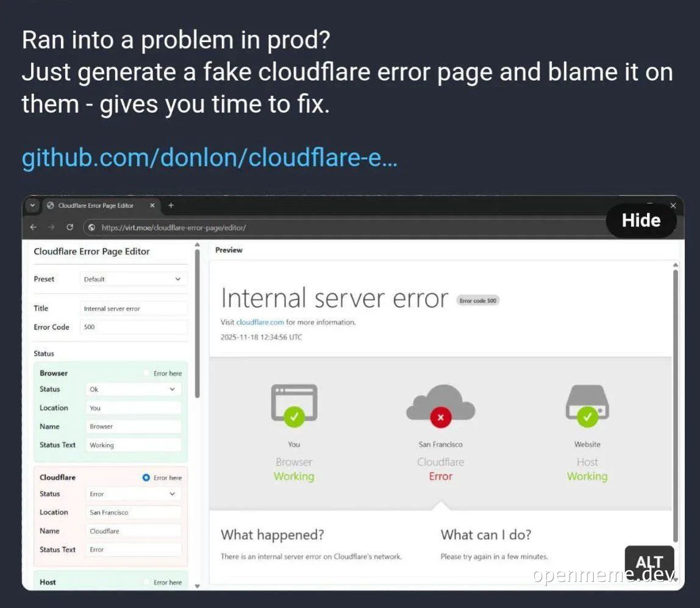Open the github.com/donlon/cloudflare-e... link
The height and width of the screenshot is (608, 700).
209,157
